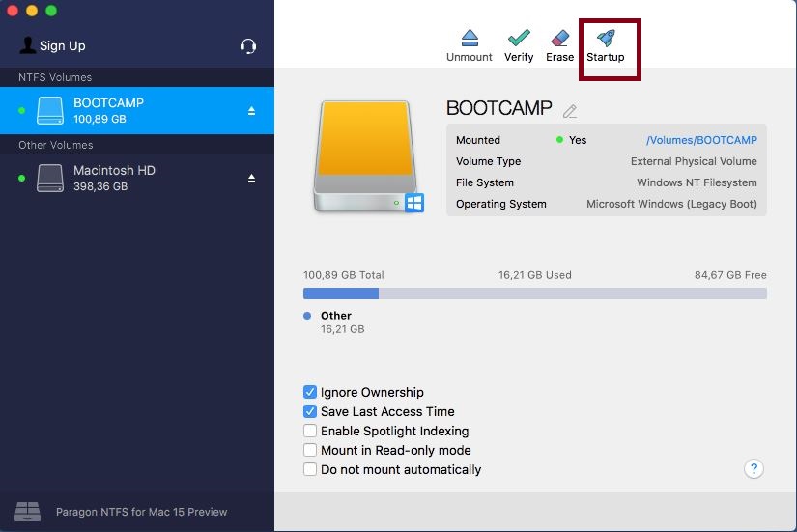
Task: Click the Unmount toolbar icon
Action: (470, 38)
